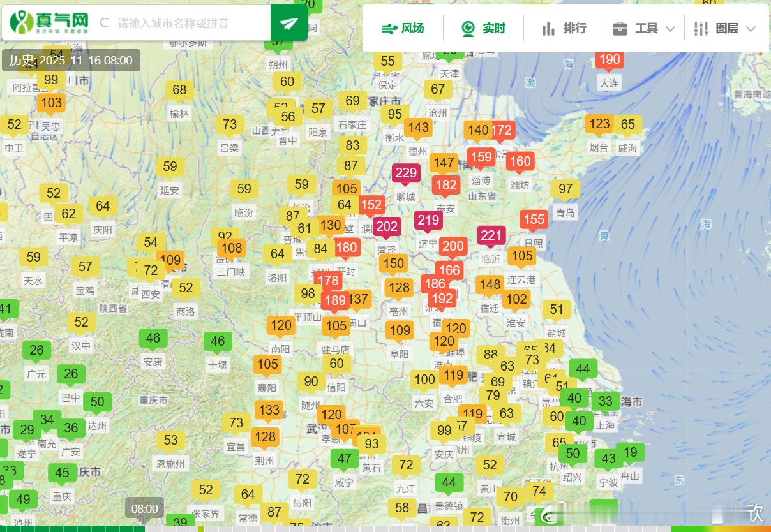Select the 潍坊 160 marker
771x532 pixels.
520,163
